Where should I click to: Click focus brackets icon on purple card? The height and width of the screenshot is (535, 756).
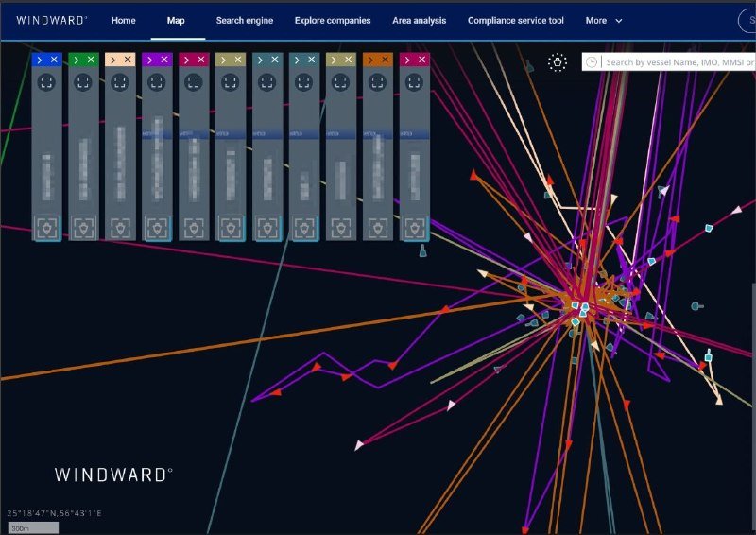coord(157,82)
